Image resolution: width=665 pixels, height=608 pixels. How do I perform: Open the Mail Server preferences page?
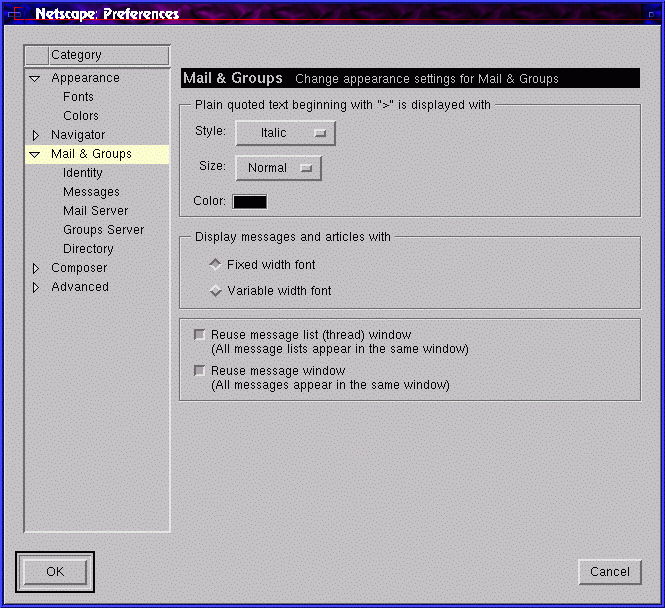95,211
